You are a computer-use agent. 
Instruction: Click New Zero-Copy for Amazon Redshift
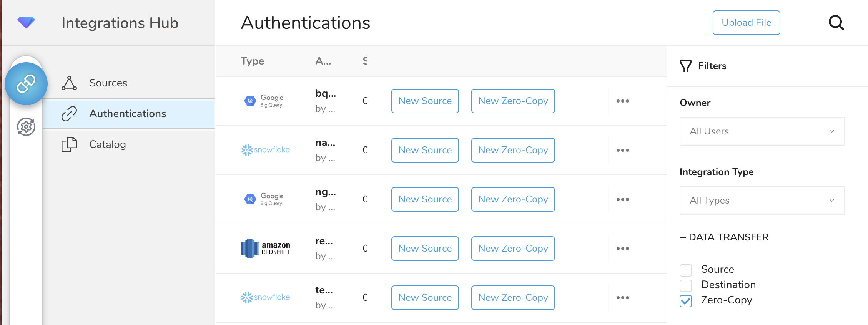pyautogui.click(x=513, y=249)
